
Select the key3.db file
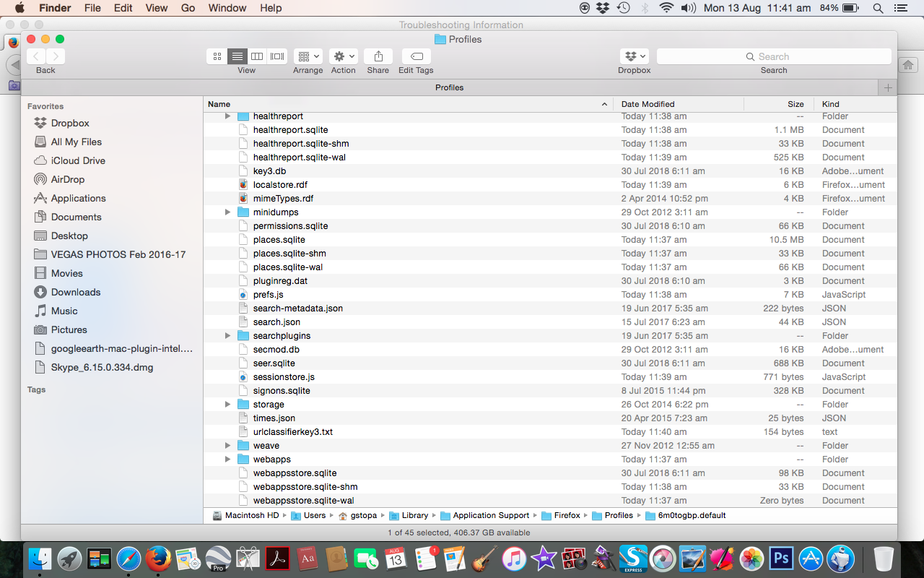[550, 171]
